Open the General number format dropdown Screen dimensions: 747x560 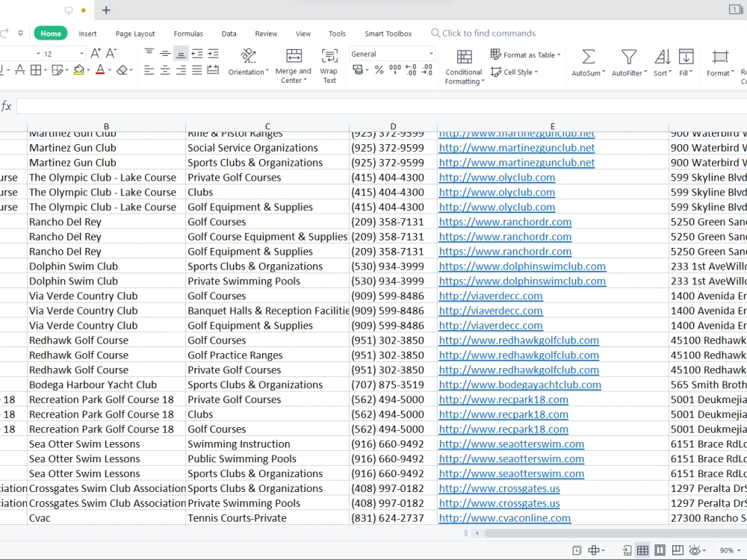[431, 54]
